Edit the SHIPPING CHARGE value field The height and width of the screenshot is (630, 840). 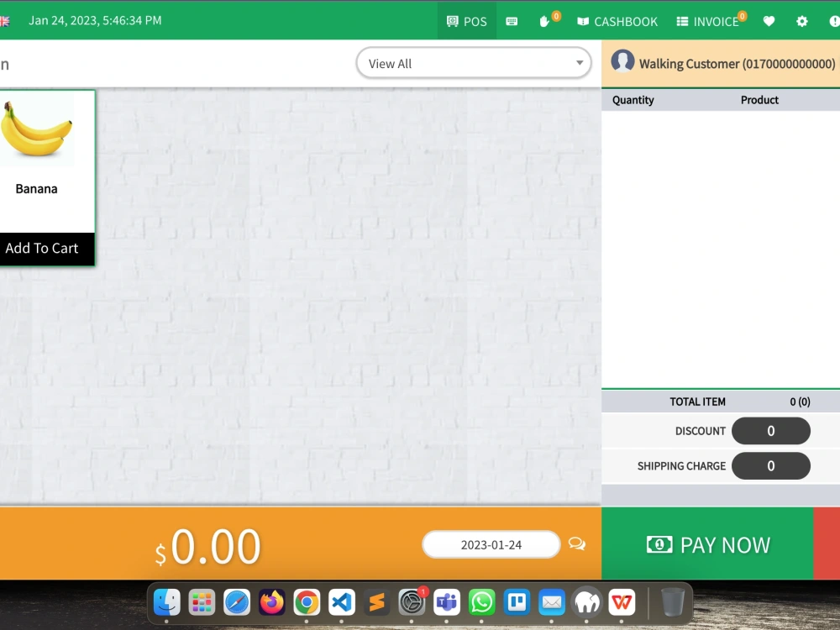pyautogui.click(x=771, y=465)
